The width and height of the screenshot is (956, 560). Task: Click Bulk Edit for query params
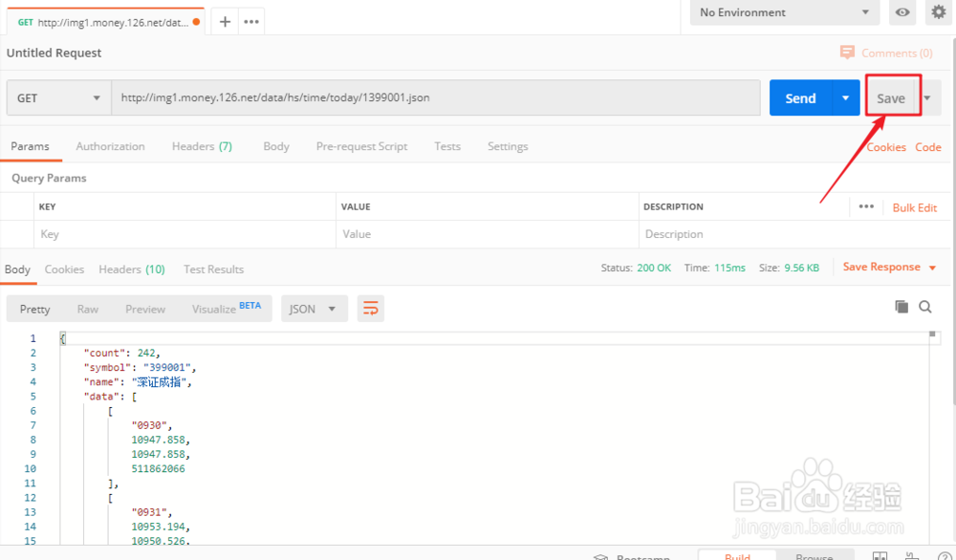(x=915, y=207)
